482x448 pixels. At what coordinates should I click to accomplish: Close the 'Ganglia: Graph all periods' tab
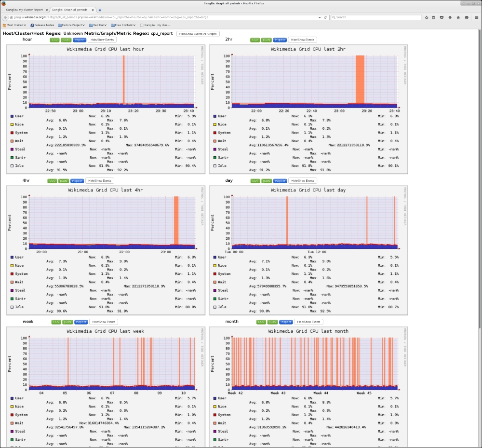(93, 10)
